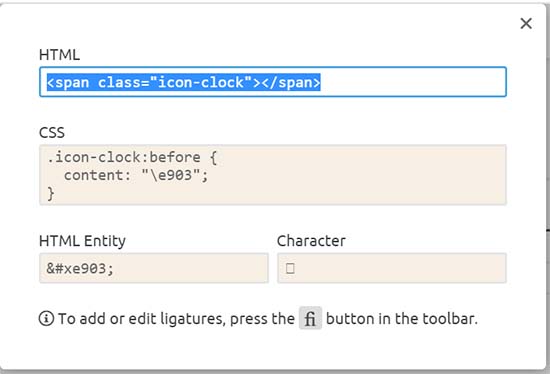Click the &#xe903; entity text
Image resolution: width=550 pixels, height=374 pixels.
click(x=80, y=269)
